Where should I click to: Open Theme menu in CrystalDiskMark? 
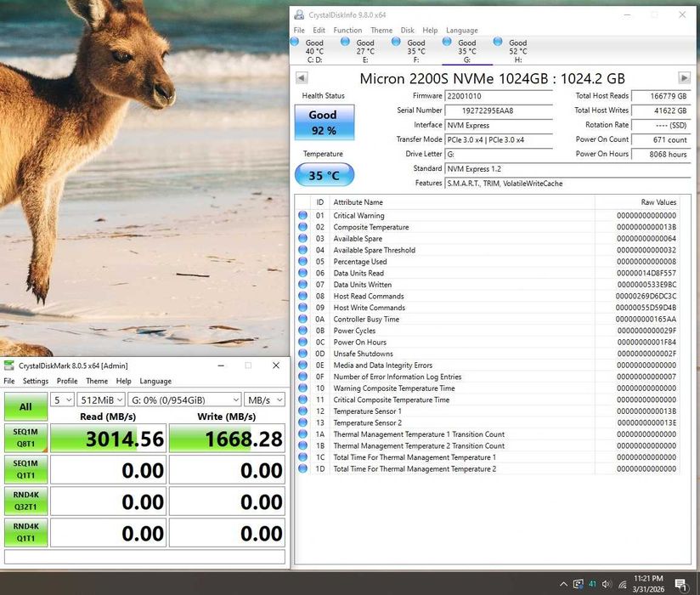97,381
